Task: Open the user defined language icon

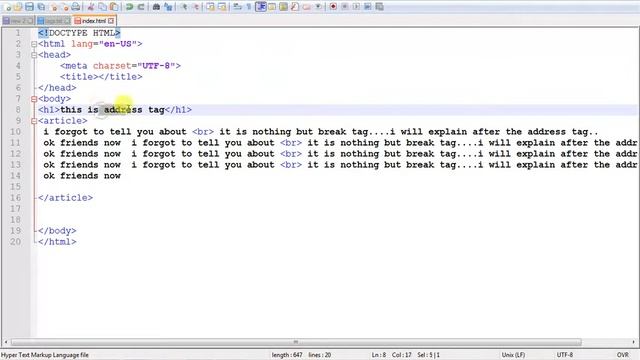Action: point(272,7)
